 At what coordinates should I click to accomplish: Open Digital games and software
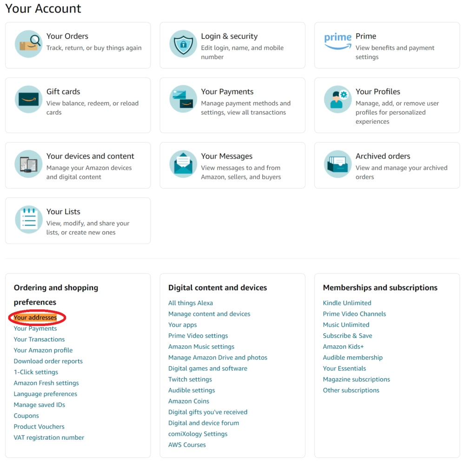point(208,368)
